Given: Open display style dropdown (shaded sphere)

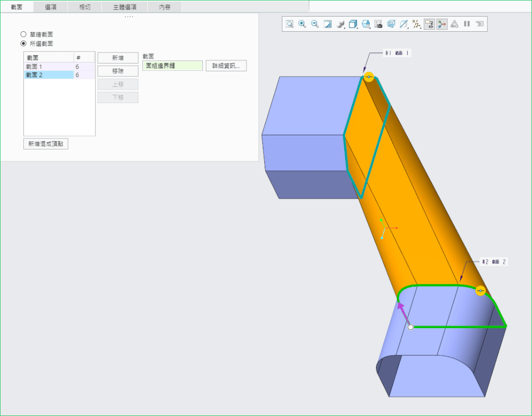Looking at the screenshot, I should coord(341,24).
